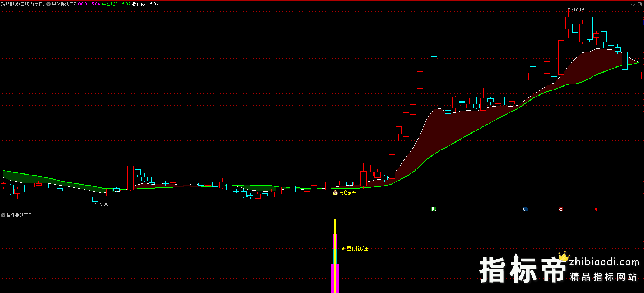Click the diamond icon at top right

633,4
